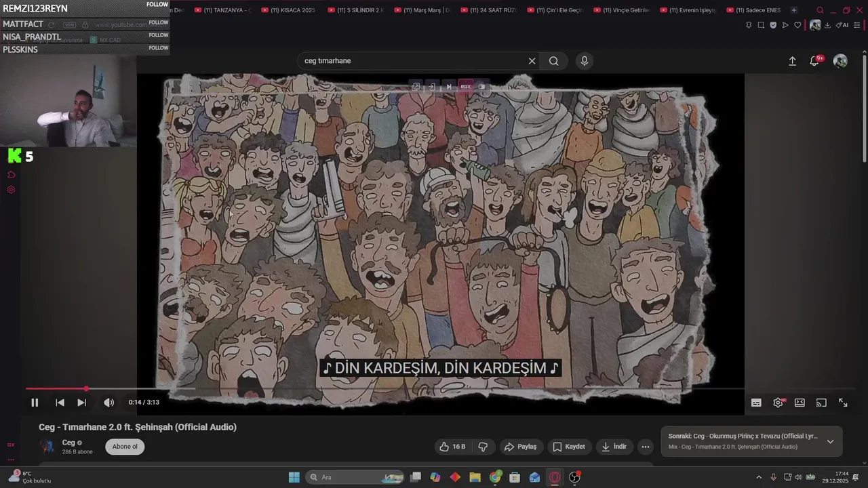Open the browser easy setup sliders icon
Viewport: 868px width, 488px height.
(857, 25)
